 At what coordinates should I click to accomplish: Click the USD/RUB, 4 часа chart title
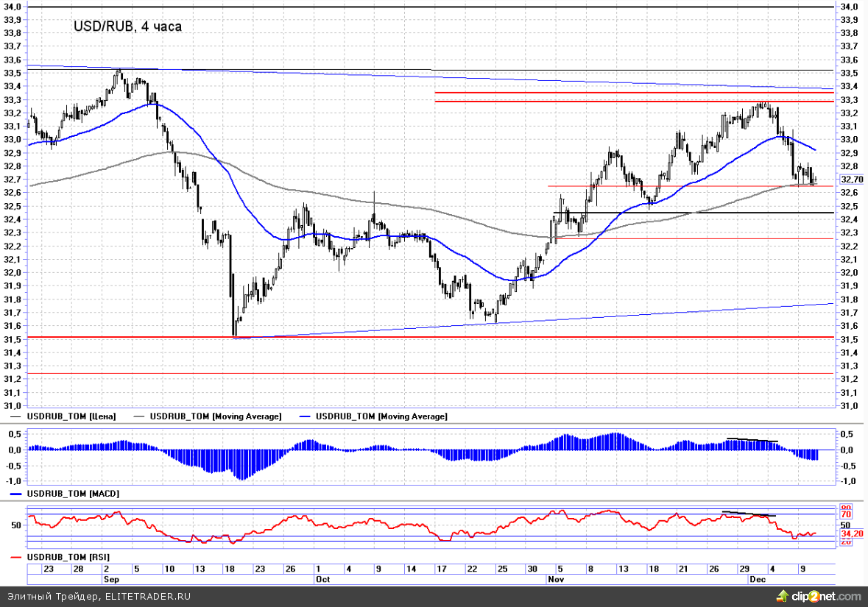[127, 26]
